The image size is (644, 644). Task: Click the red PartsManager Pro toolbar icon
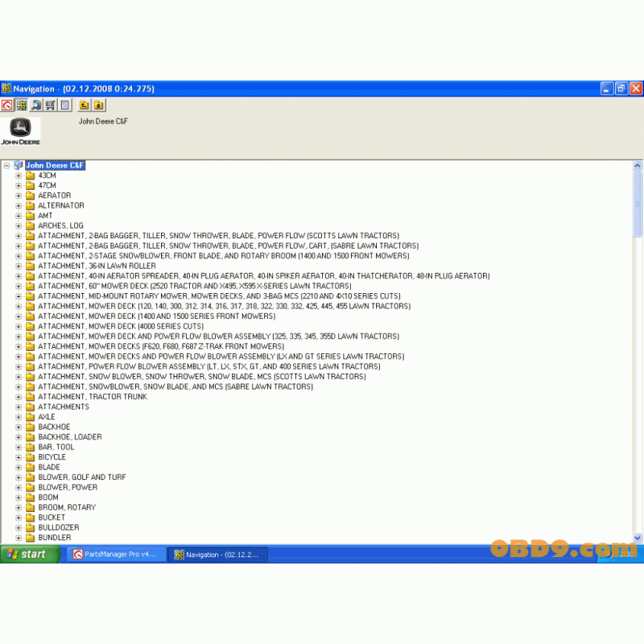coord(7,105)
